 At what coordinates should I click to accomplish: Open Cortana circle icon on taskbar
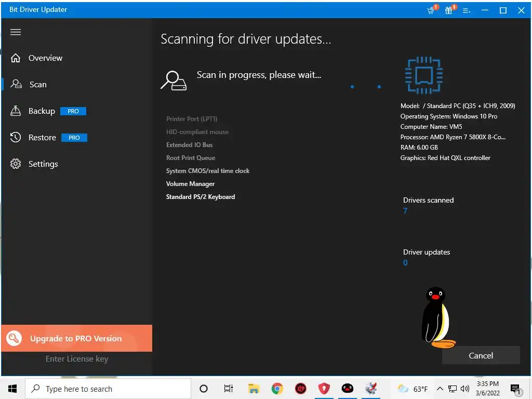click(204, 389)
